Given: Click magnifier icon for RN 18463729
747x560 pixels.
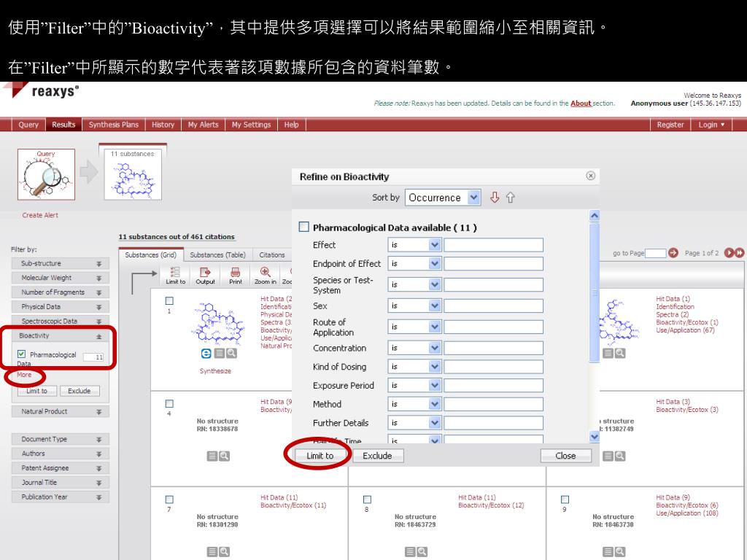Looking at the screenshot, I should 422,552.
